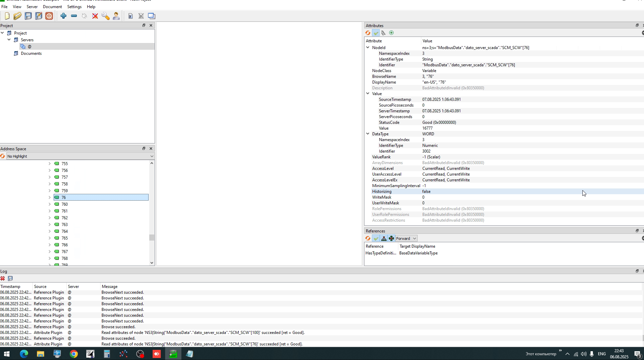Open the No Highlight dropdown

(x=80, y=156)
